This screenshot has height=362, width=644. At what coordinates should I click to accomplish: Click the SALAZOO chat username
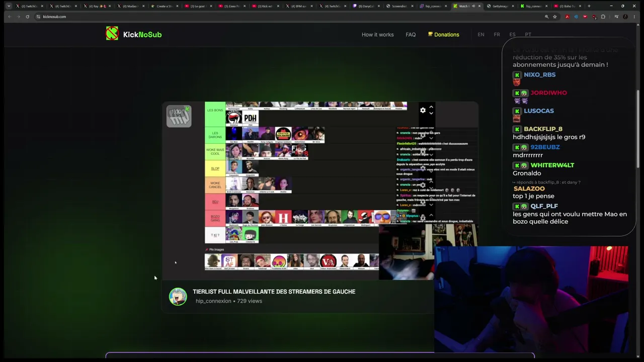click(529, 189)
